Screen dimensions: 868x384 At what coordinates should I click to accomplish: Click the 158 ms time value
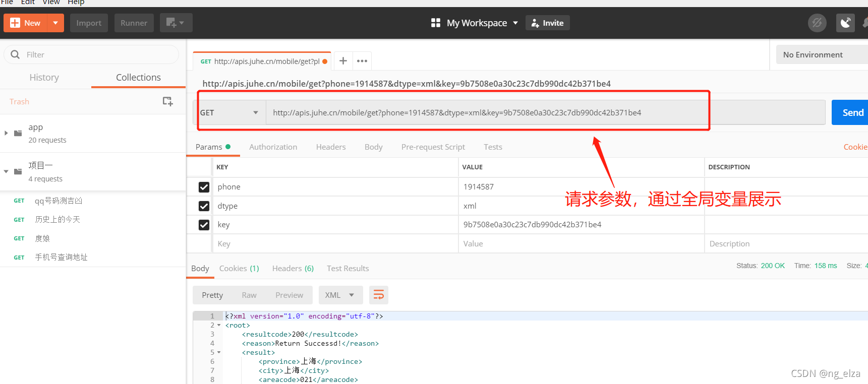coord(826,266)
